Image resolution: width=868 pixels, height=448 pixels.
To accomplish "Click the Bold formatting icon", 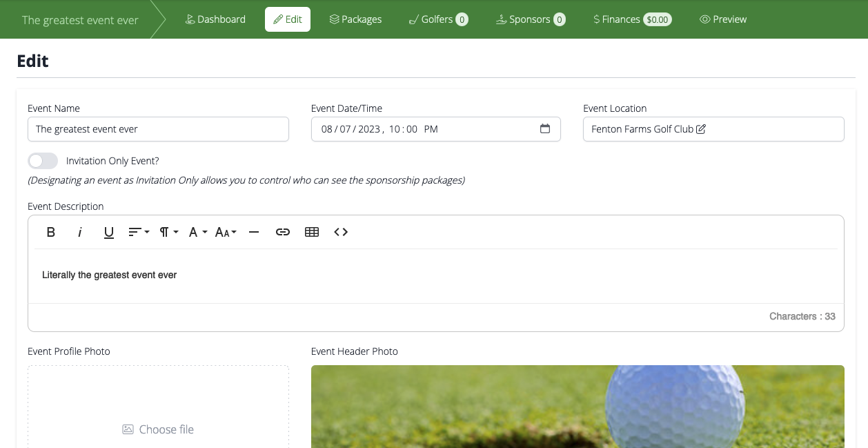I will point(51,232).
